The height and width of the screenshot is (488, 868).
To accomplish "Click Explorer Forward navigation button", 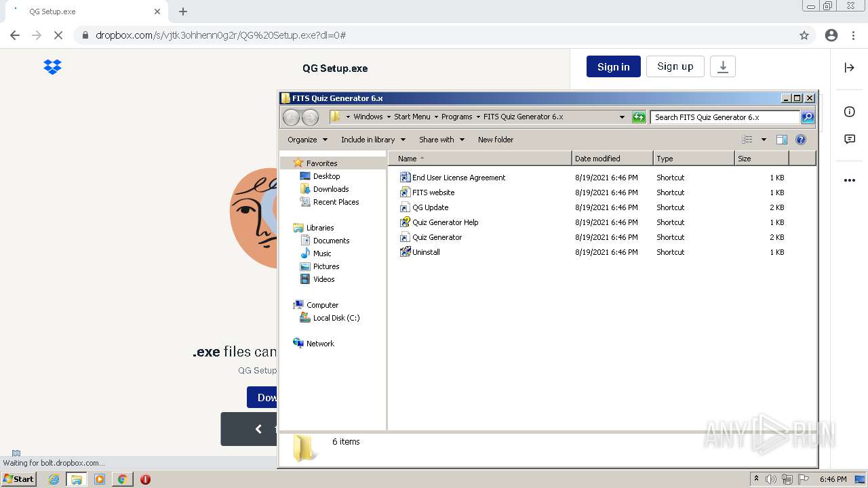I will pyautogui.click(x=310, y=117).
